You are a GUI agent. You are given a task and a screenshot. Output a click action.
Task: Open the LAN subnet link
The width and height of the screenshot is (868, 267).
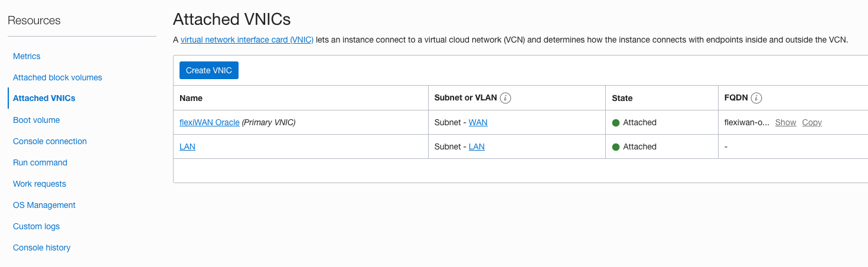coord(477,146)
